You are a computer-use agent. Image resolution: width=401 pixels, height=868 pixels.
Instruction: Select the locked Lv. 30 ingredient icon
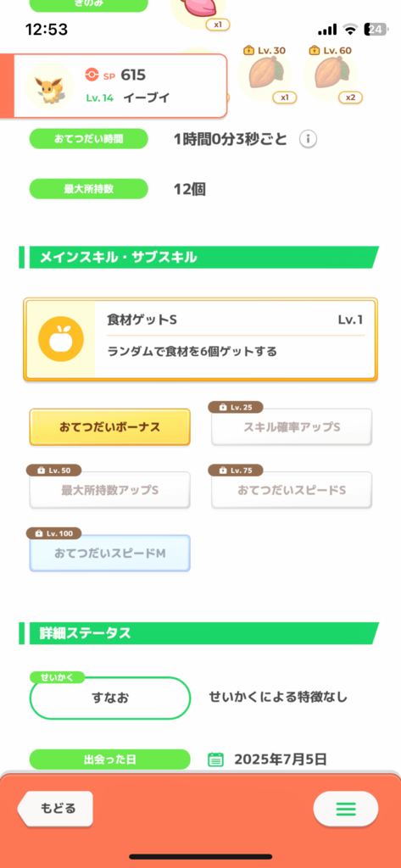[x=265, y=75]
